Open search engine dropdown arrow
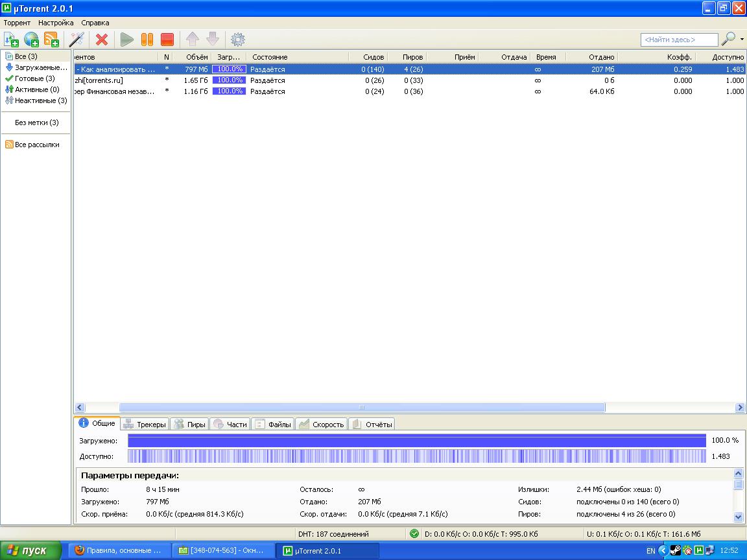The height and width of the screenshot is (560, 747). click(x=742, y=39)
